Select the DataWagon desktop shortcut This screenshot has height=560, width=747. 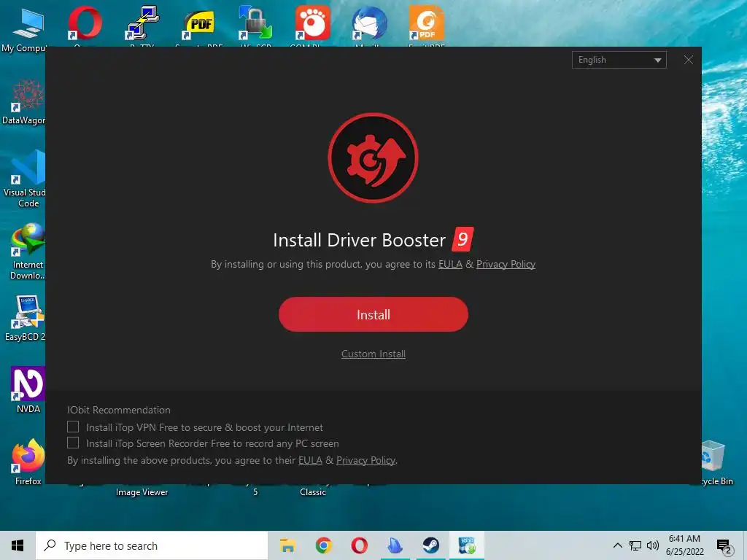[25, 102]
